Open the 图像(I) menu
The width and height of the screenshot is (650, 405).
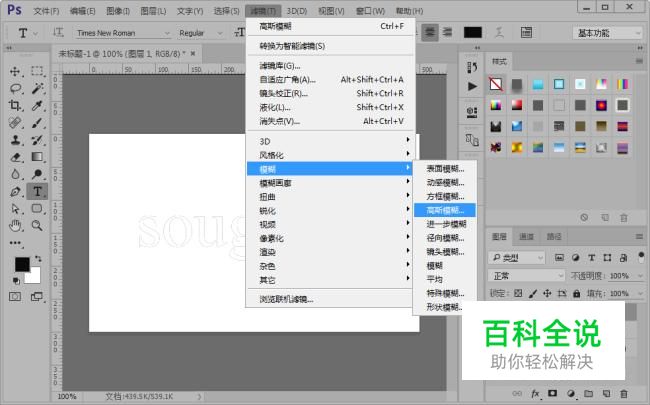(x=118, y=11)
